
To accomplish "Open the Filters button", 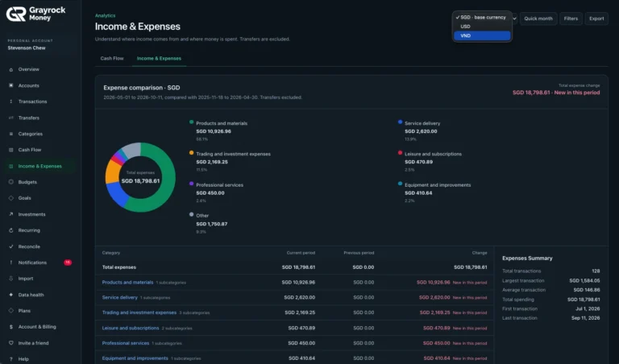I will tap(571, 19).
